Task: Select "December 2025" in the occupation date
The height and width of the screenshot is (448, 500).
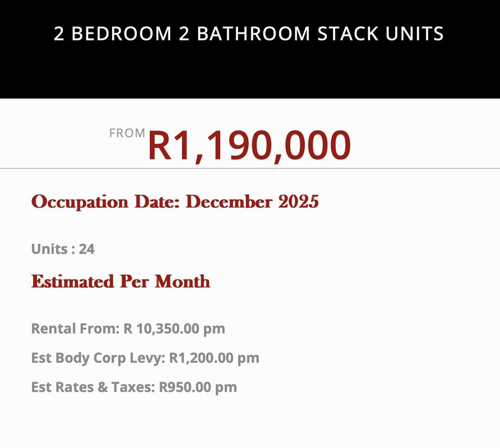Action: (252, 202)
